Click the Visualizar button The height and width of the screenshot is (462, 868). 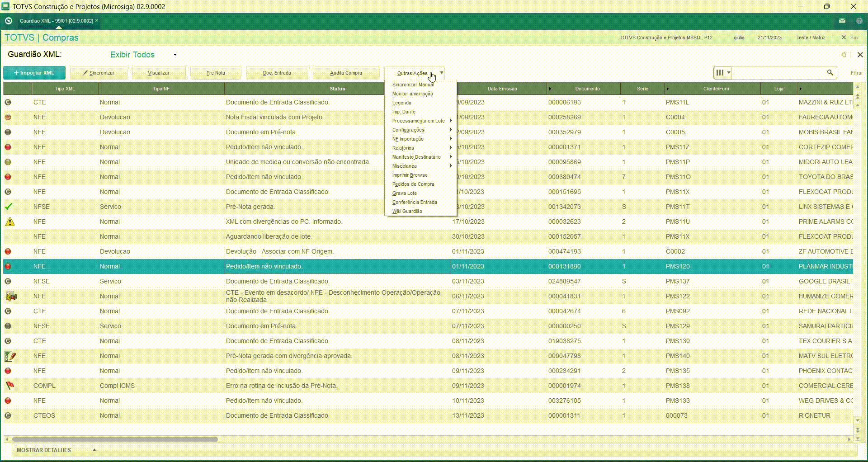click(x=159, y=73)
